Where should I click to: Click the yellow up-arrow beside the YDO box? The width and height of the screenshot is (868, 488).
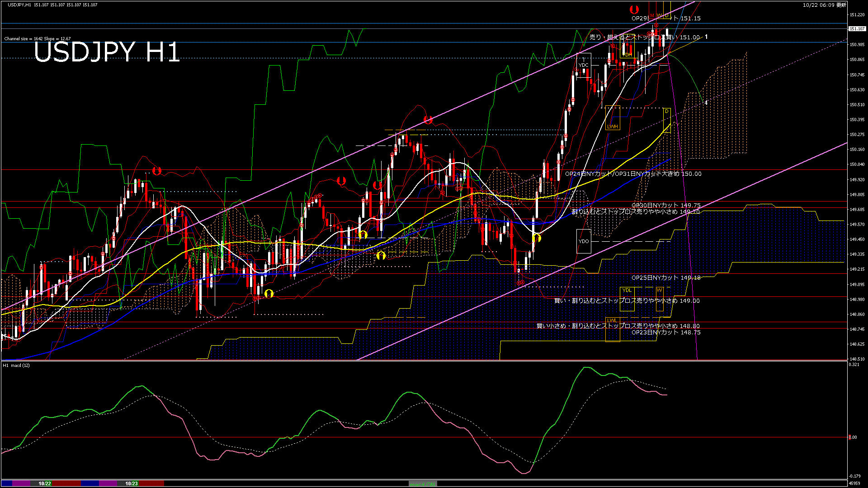pyautogui.click(x=537, y=238)
